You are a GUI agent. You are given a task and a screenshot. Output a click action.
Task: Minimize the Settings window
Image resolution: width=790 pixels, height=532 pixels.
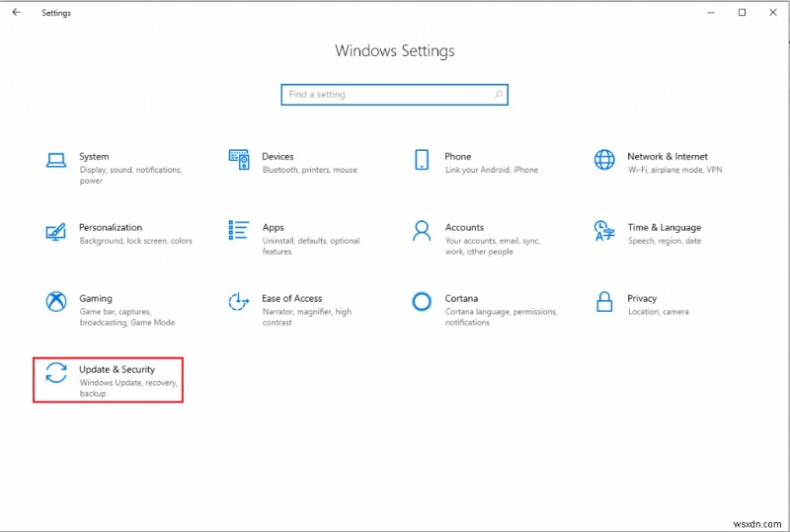711,13
